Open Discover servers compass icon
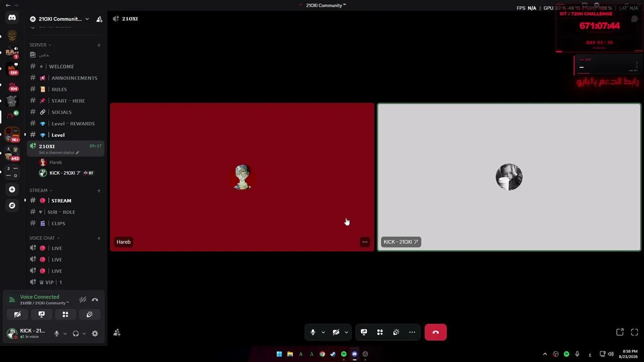This screenshot has width=644, height=362. (12, 205)
